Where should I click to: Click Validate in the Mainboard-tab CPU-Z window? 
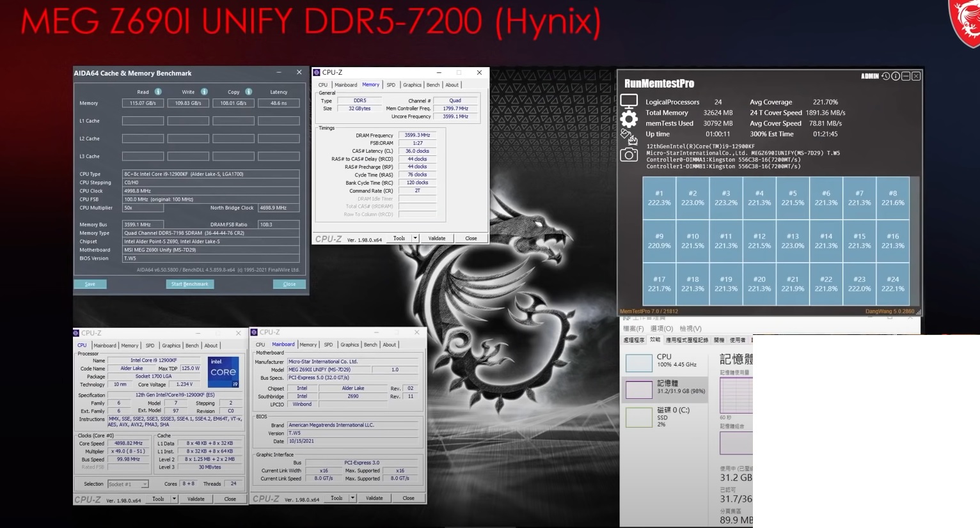(374, 498)
